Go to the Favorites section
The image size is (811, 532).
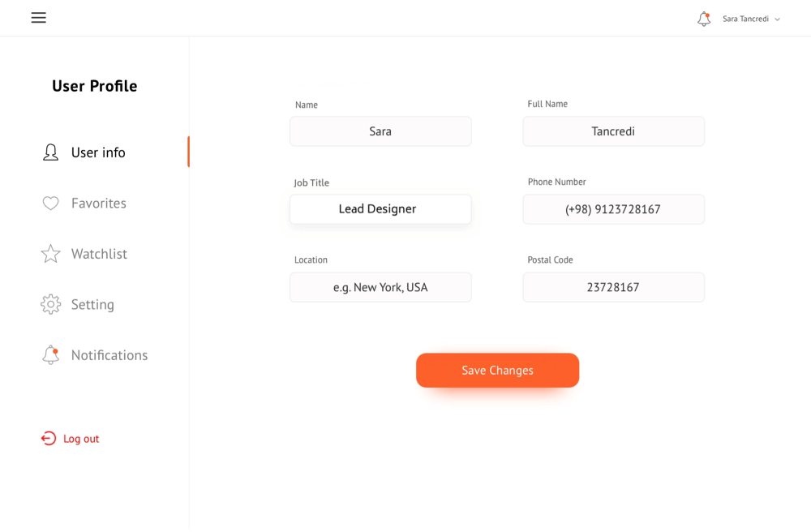[x=98, y=204]
